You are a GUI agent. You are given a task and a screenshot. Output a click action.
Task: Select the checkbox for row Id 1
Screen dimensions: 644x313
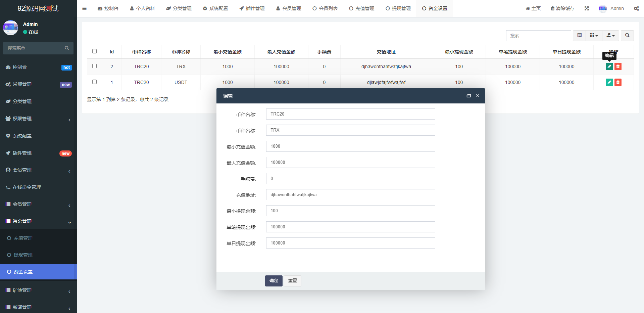94,82
